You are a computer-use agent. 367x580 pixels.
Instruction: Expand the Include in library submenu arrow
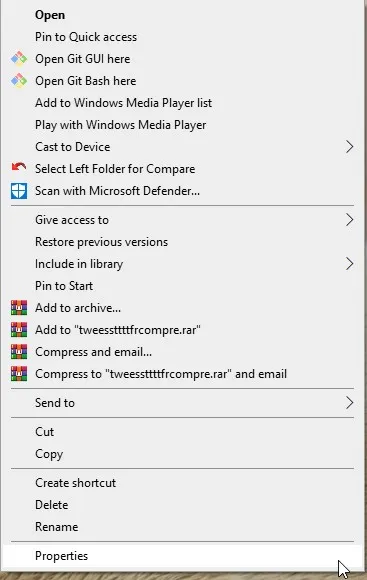(x=350, y=264)
